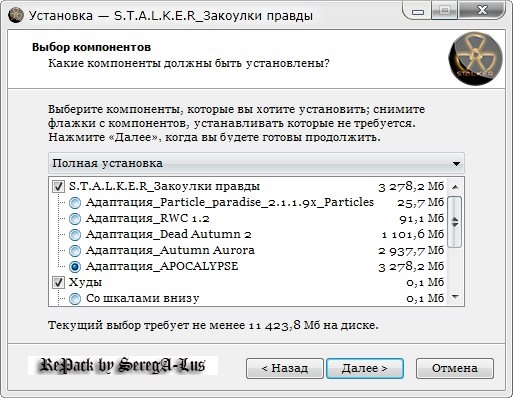Proceed with the Далее button
This screenshot has width=513, height=398.
tap(365, 368)
